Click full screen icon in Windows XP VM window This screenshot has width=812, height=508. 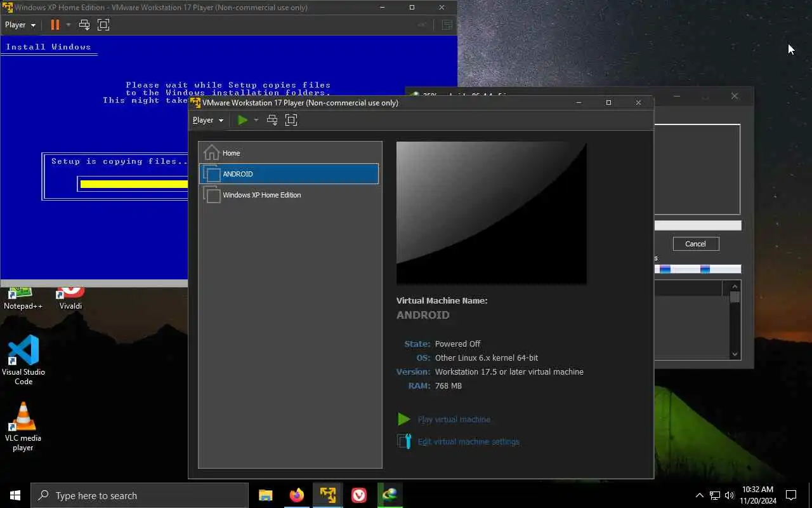103,25
